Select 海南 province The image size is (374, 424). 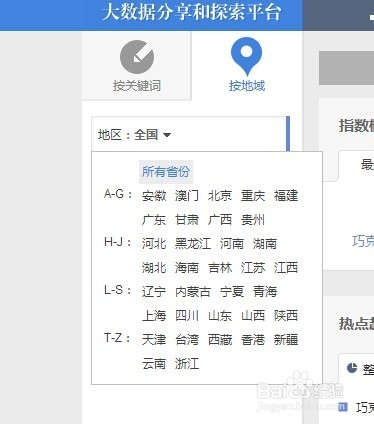[187, 268]
